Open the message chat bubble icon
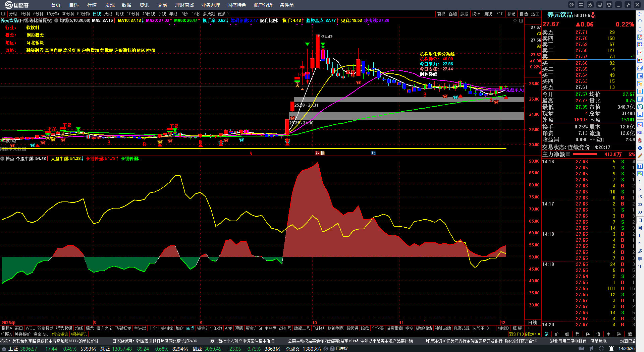Screen dimensions: 644x352 pos(572,5)
